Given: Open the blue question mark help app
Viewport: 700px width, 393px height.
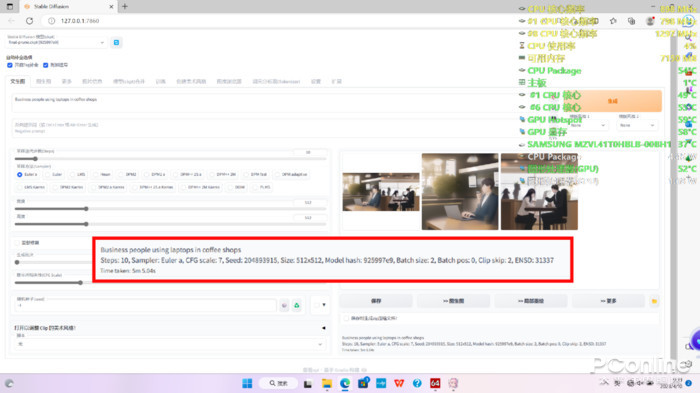Looking at the screenshot, I should [x=417, y=383].
